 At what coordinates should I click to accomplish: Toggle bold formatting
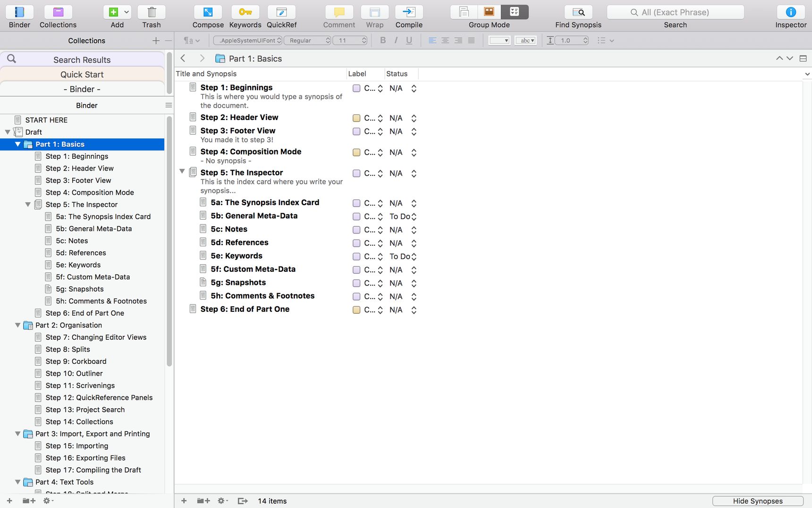(383, 40)
